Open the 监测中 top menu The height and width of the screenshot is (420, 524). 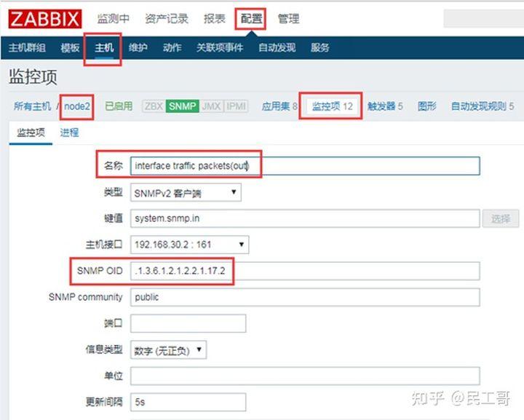point(113,18)
